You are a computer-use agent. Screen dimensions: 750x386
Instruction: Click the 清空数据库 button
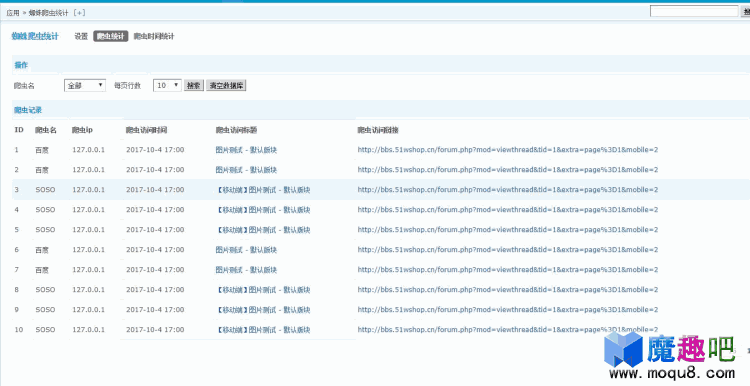pos(226,86)
